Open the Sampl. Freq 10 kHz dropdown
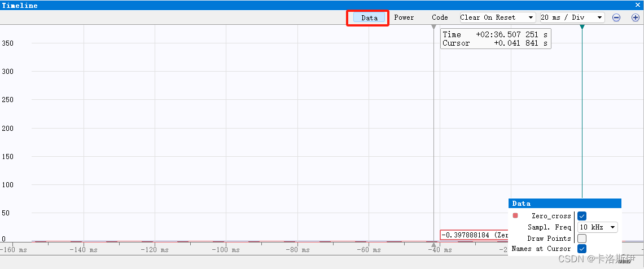This screenshot has height=269, width=644. 598,227
